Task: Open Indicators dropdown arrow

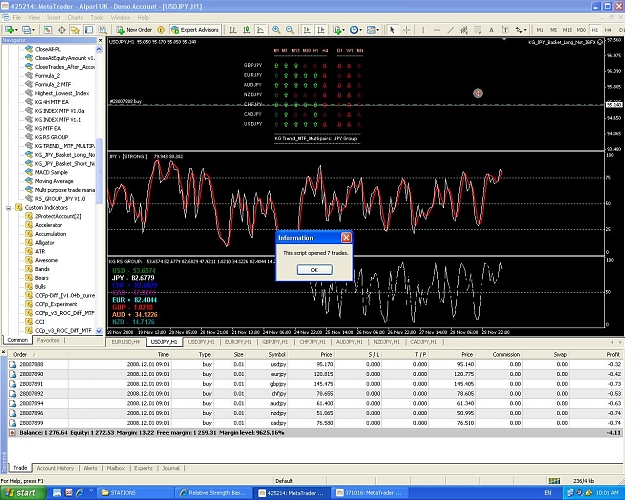Action: pyautogui.click(x=344, y=30)
